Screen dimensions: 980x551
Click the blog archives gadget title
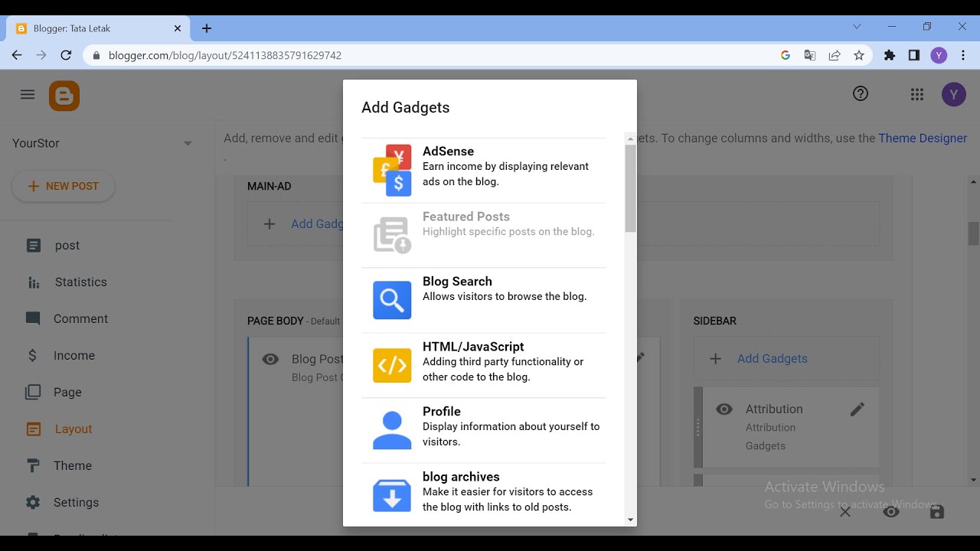(461, 477)
